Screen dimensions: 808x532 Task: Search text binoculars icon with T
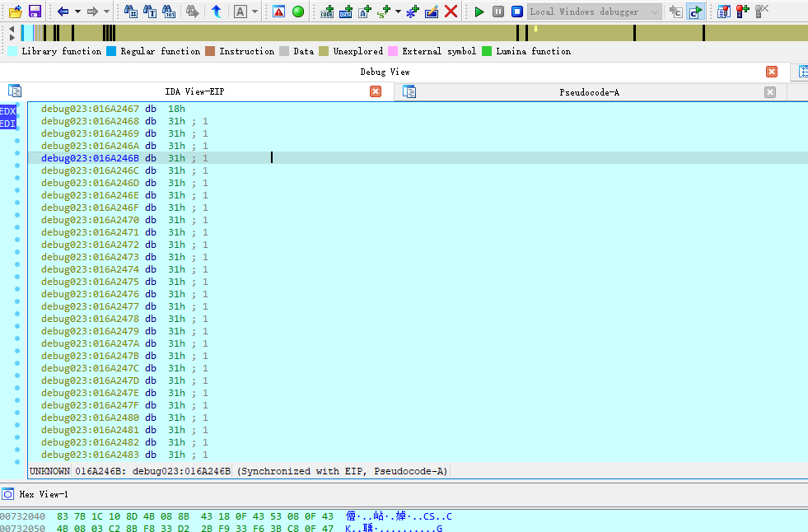tap(150, 12)
